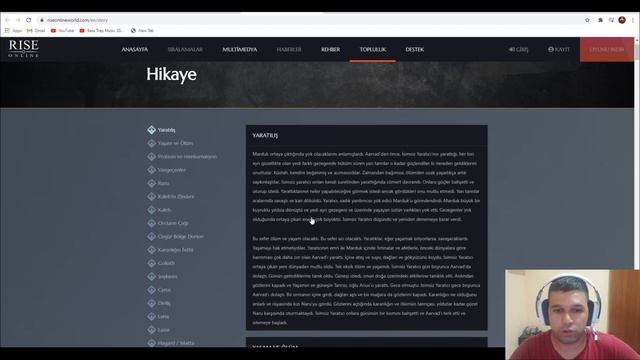Image resolution: width=640 pixels, height=360 pixels.
Task: Click the diamond icon beside Ronn
Action: [x=151, y=183]
